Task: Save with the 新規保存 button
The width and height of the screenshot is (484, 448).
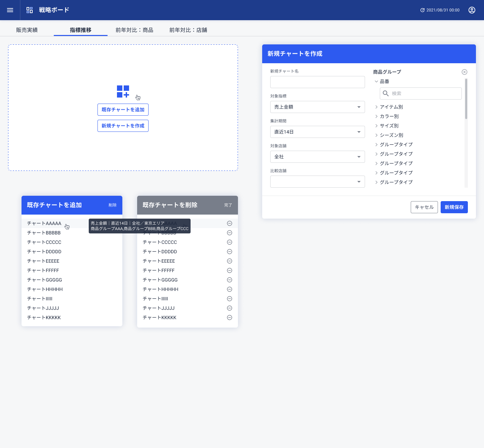Action: 454,207
